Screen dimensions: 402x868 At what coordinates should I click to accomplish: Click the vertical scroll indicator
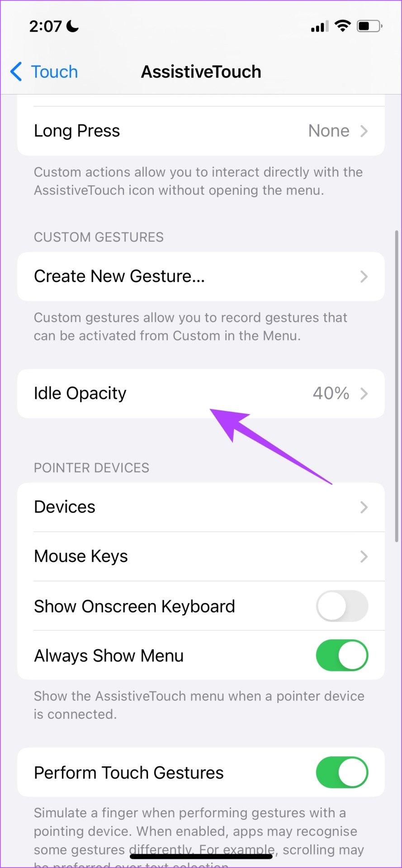pos(397,386)
